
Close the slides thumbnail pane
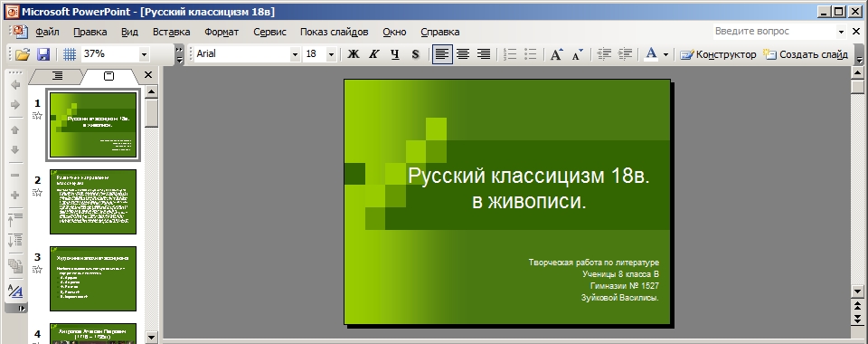(x=147, y=75)
